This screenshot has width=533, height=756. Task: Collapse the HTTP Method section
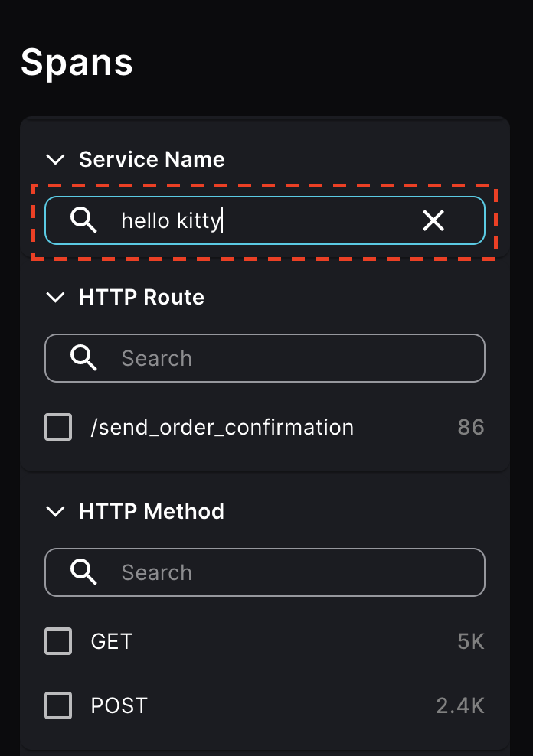point(54,512)
